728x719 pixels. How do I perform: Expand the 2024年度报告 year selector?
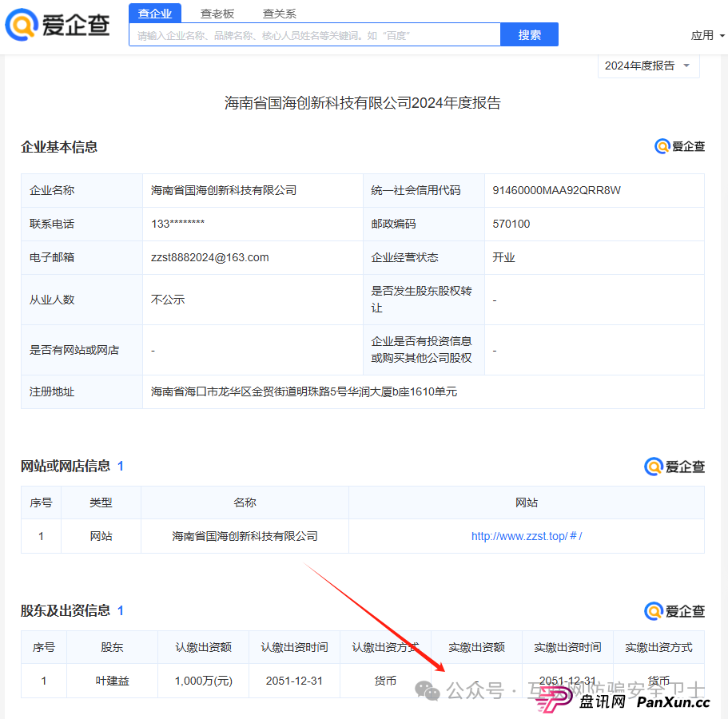pyautogui.click(x=648, y=66)
